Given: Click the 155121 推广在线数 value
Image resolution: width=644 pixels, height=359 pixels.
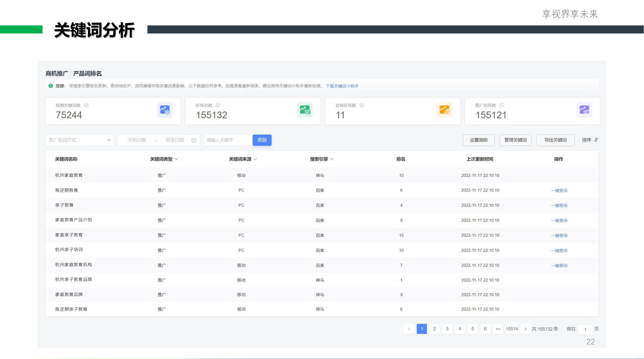Looking at the screenshot, I should 491,115.
